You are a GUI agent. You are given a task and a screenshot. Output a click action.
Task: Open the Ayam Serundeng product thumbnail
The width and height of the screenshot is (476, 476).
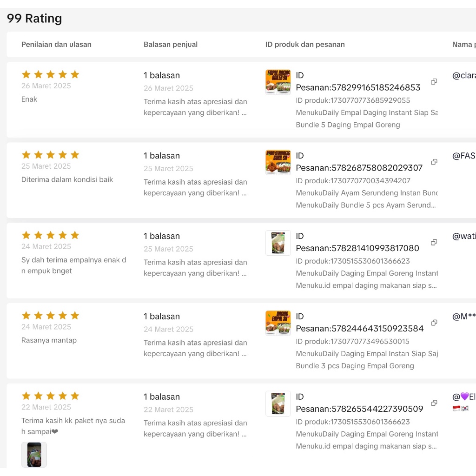278,162
